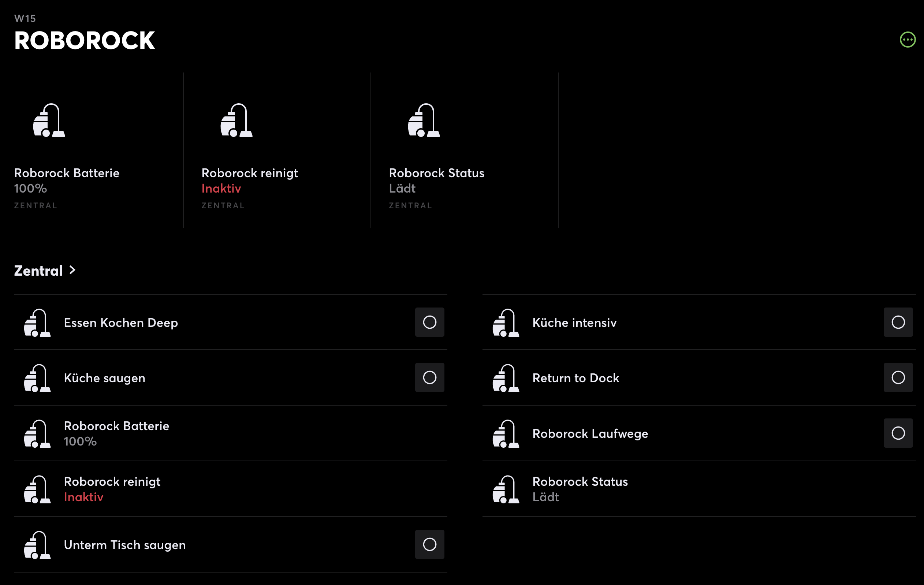This screenshot has height=585, width=924.
Task: Click vacuum icon beside Küche intensiv
Action: point(506,323)
